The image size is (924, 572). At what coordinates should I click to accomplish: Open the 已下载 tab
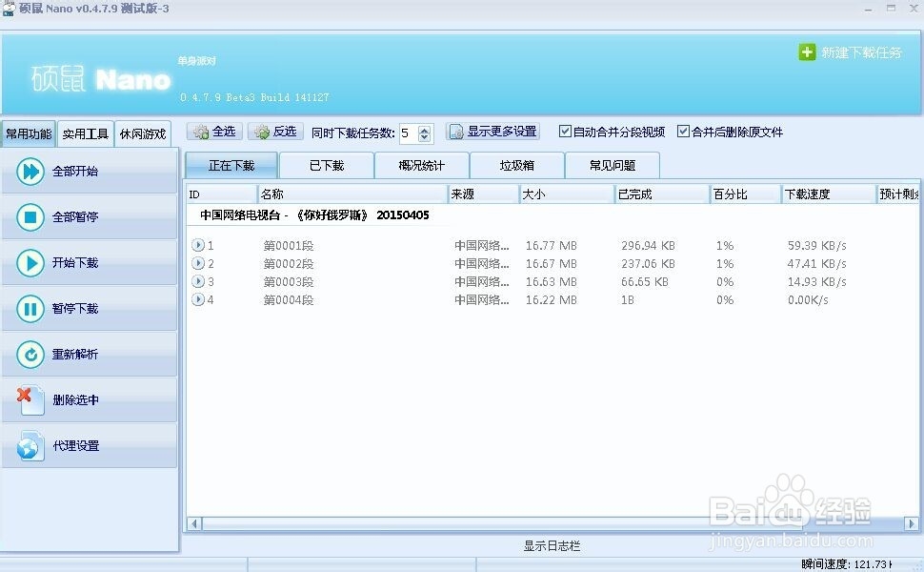[327, 165]
